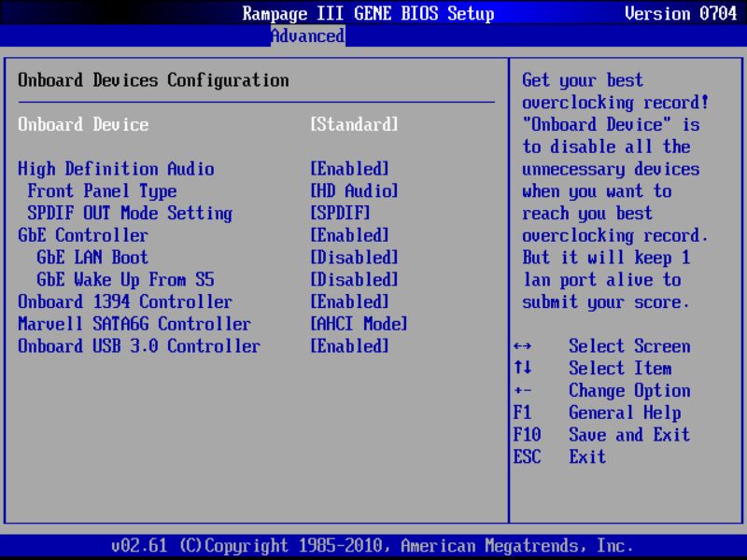Click the F10 key hint
747x560 pixels.
pos(527,434)
